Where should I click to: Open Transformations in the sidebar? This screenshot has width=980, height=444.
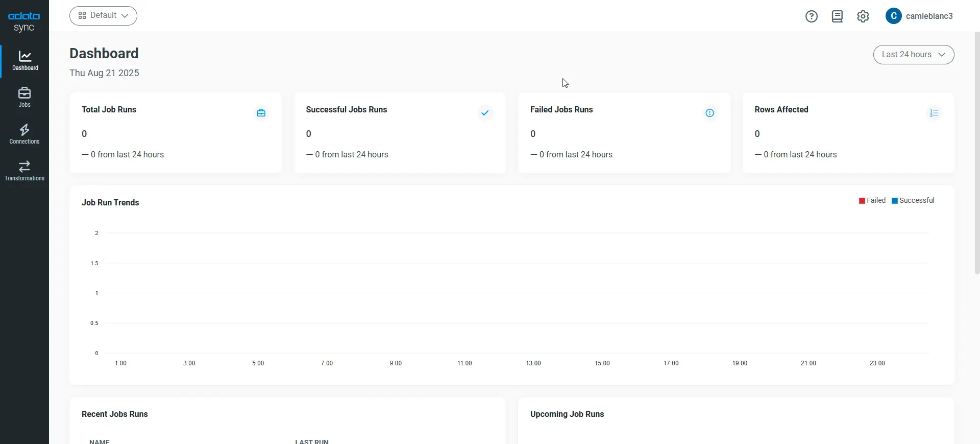(24, 171)
